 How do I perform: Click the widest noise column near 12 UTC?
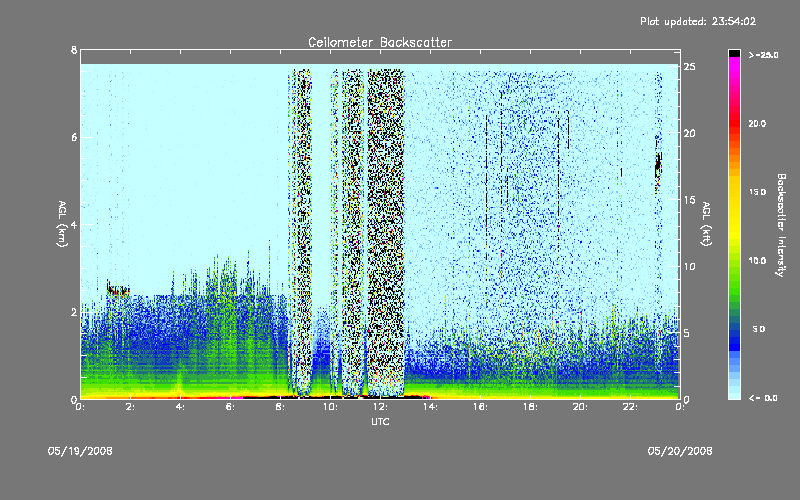386,232
